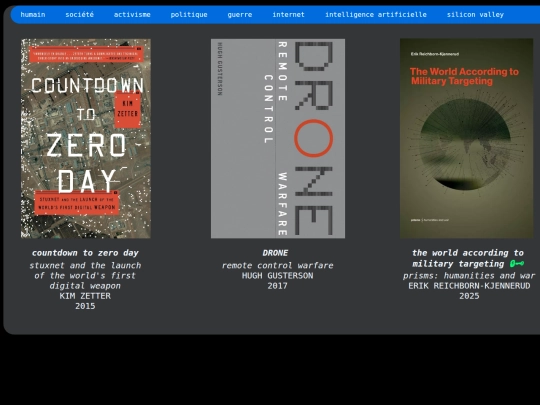
Task: Click the year 2017 under Hugh Gusterson
Action: click(277, 286)
